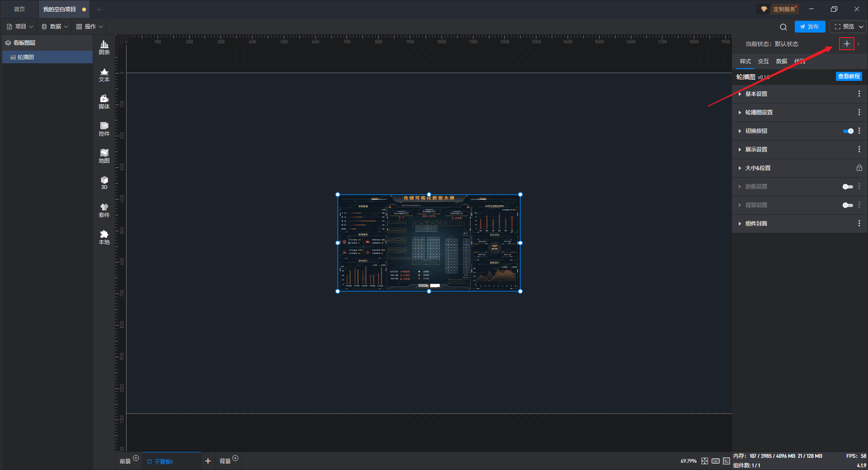Select the 轮播图 layer in layer list
Screen dimensions: 868x470
[x=26, y=57]
